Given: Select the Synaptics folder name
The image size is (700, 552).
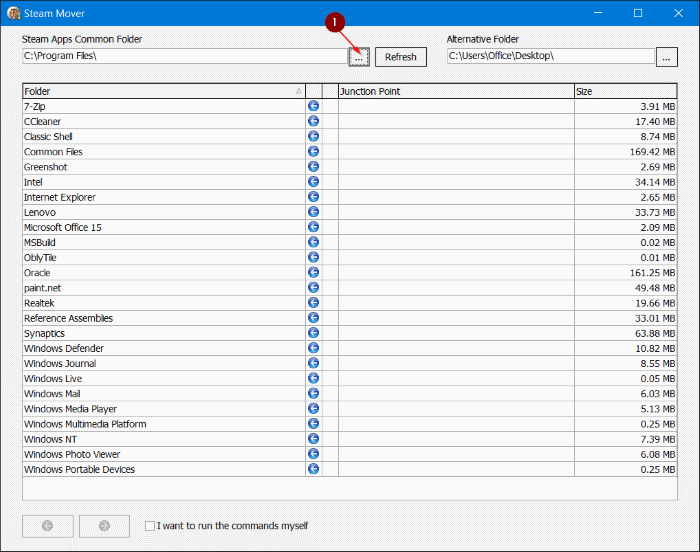Looking at the screenshot, I should [x=44, y=334].
